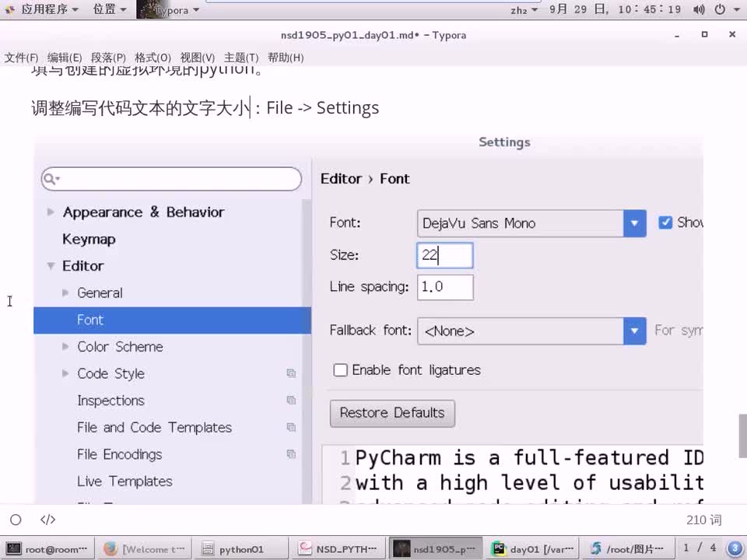This screenshot has height=560, width=747.
Task: Click the icon beside File Encodings
Action: click(291, 454)
